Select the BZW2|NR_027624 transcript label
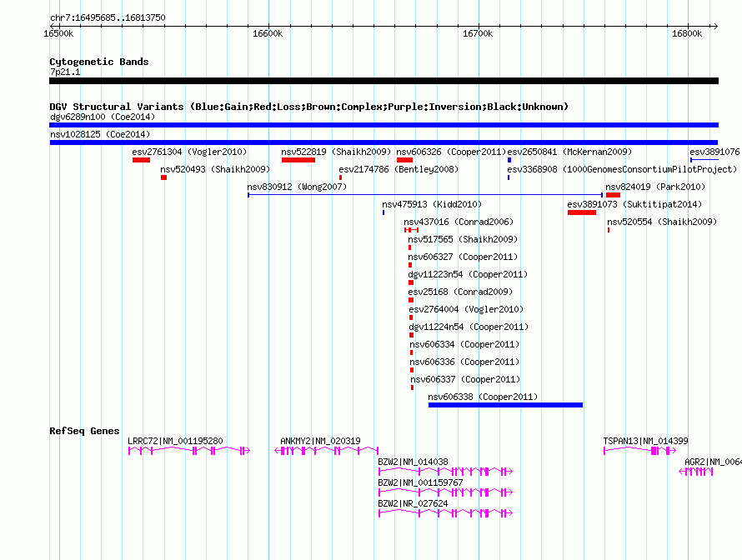Image resolution: width=742 pixels, height=560 pixels. (x=413, y=503)
